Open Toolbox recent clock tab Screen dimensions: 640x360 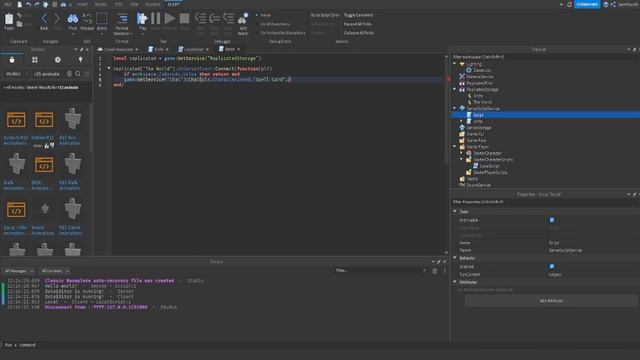click(x=58, y=60)
